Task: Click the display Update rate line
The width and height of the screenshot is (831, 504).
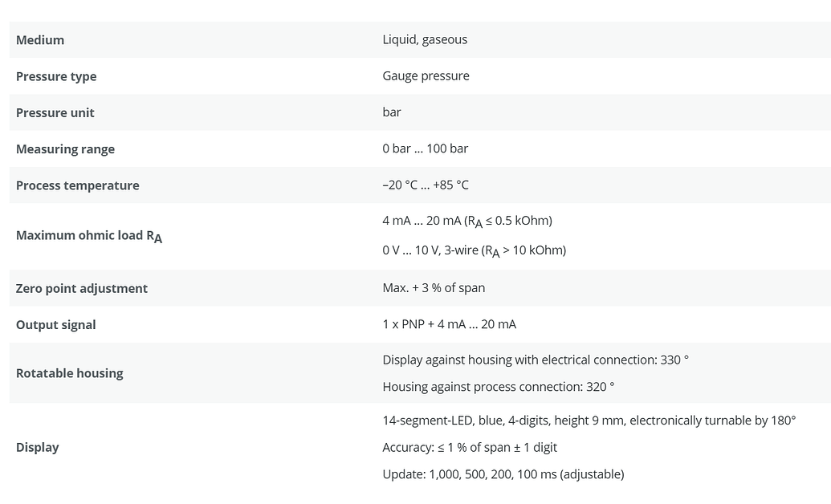Action: (503, 474)
